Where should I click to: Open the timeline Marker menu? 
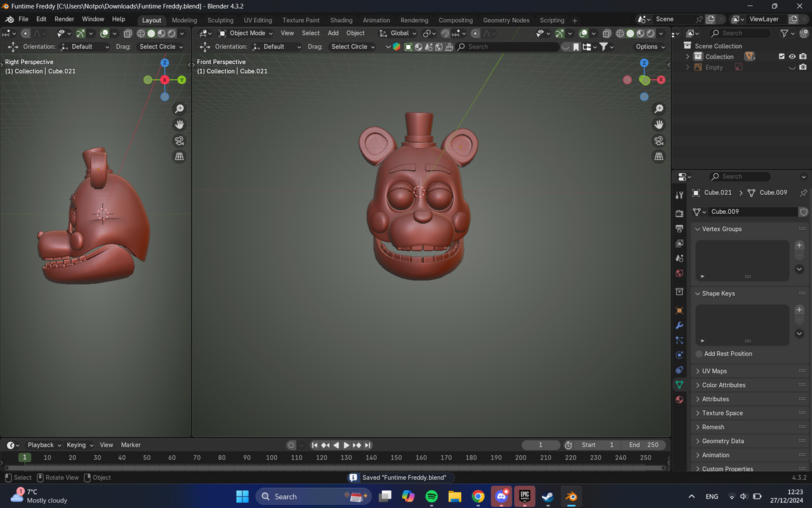tap(131, 445)
